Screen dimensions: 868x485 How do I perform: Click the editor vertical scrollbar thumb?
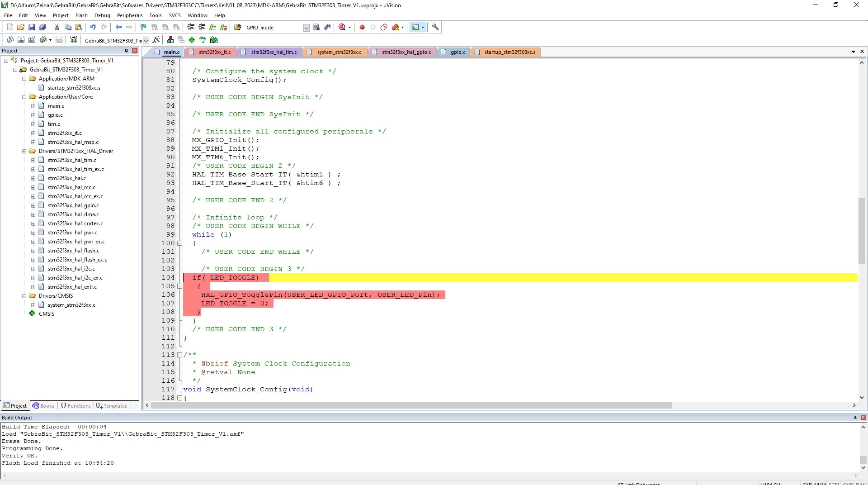point(862,231)
